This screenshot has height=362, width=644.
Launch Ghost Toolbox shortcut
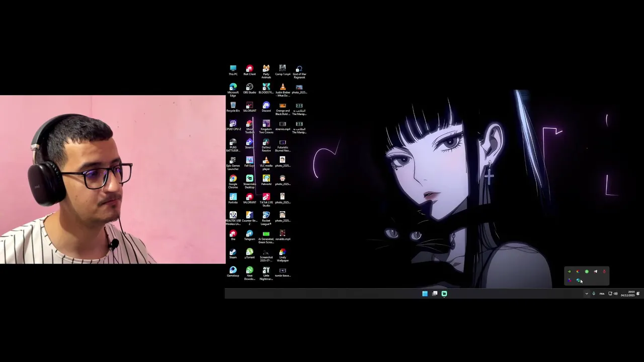[250, 127]
